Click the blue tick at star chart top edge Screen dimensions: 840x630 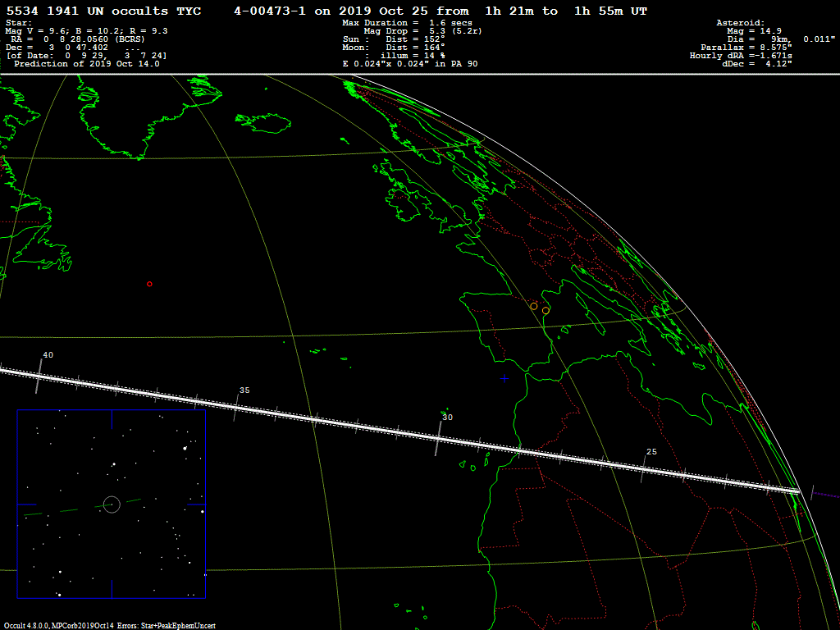[112, 418]
